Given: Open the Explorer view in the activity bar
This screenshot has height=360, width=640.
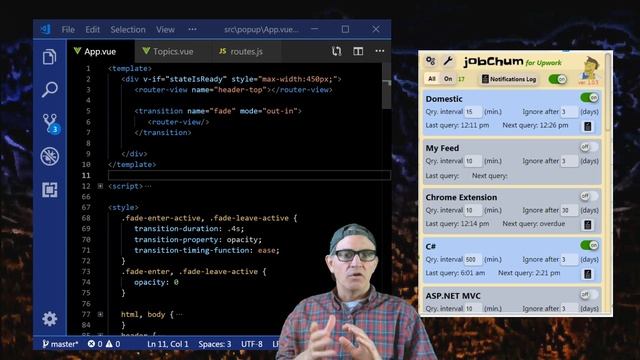Looking at the screenshot, I should pos(49,57).
